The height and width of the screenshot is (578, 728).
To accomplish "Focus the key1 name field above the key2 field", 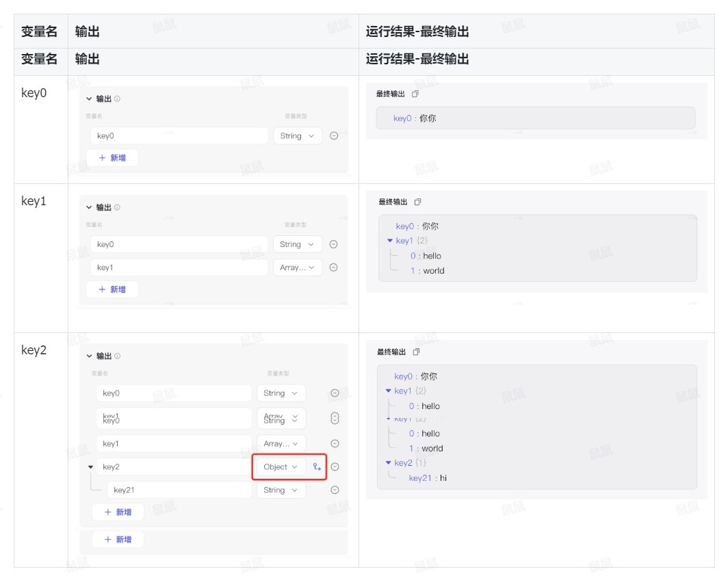I will 174,443.
